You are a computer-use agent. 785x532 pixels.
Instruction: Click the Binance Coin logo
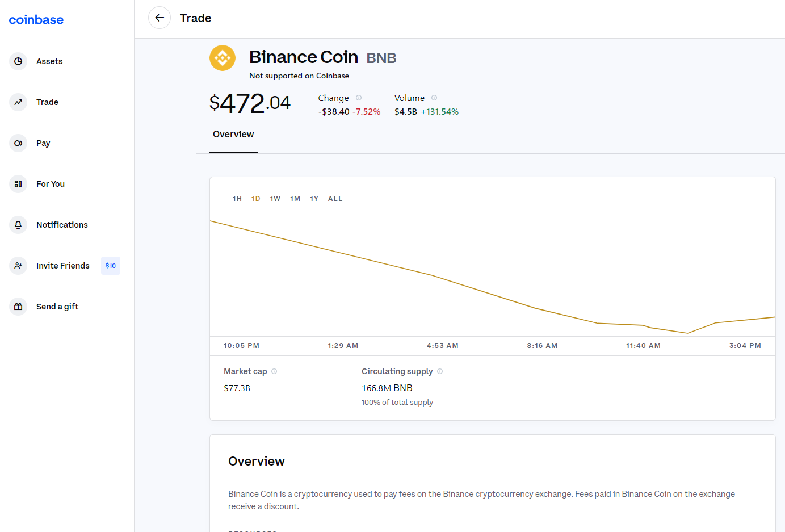click(x=223, y=58)
